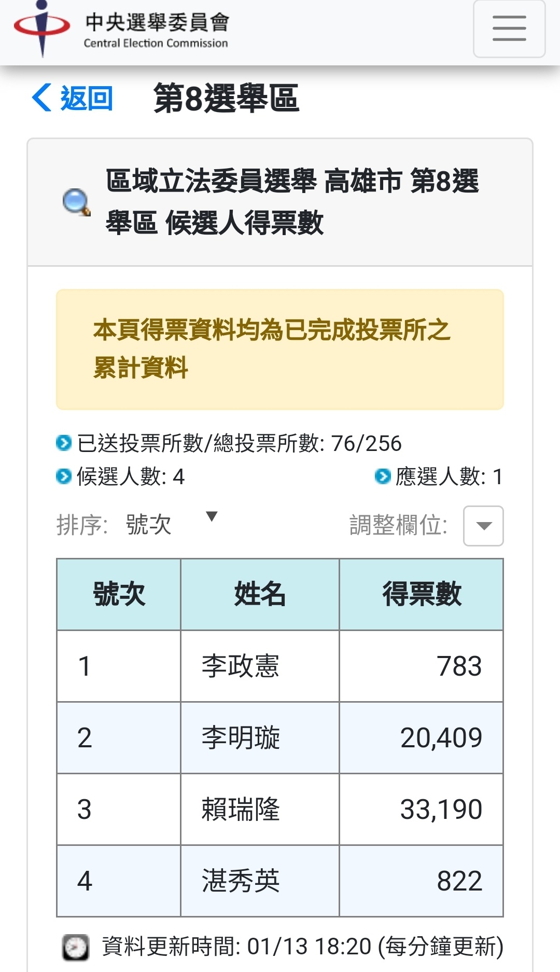Click the blue arrow bullet beside 應選人數
This screenshot has width=560, height=972.
point(382,476)
